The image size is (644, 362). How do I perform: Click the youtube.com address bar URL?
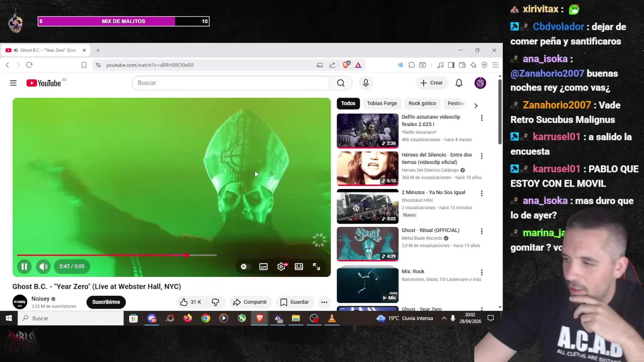click(149, 65)
